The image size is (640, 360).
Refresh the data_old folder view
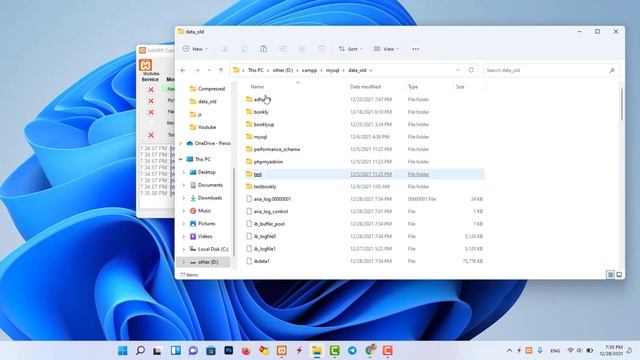click(x=471, y=70)
